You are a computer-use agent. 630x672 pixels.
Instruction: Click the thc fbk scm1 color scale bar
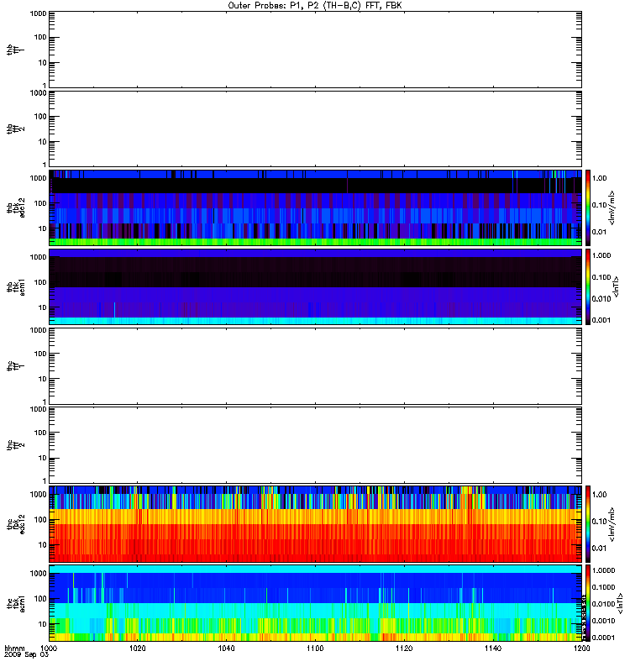[588, 603]
